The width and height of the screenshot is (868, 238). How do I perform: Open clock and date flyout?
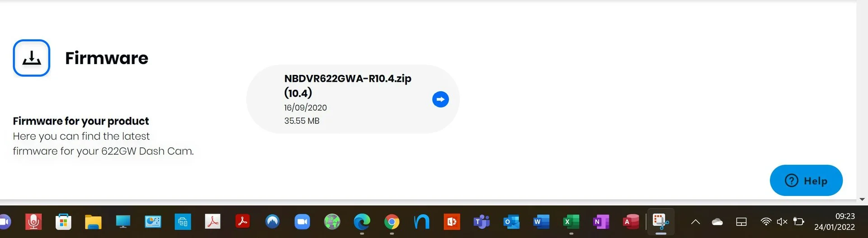pos(834,222)
